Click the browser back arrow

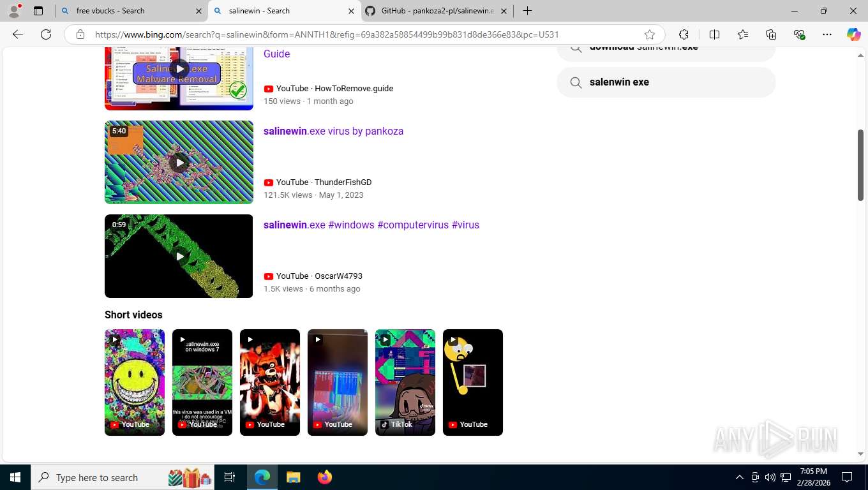click(x=18, y=34)
